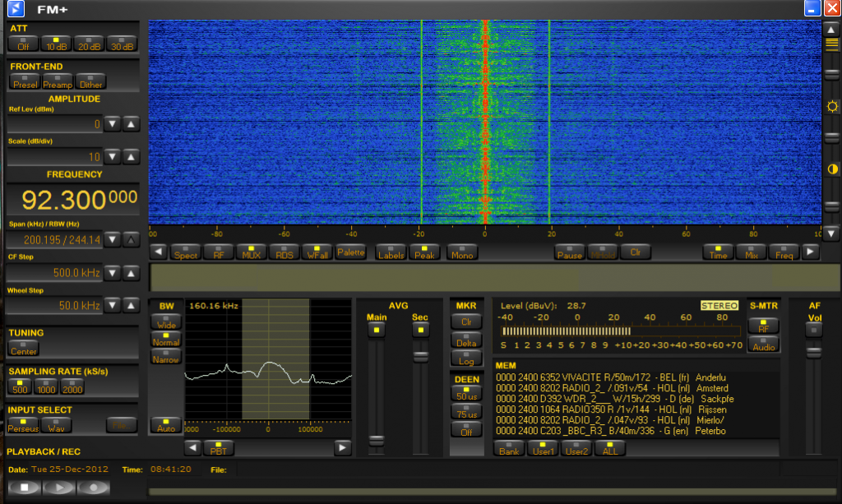This screenshot has width=842, height=504.
Task: Select the User2 memory bank tab
Action: click(x=576, y=448)
